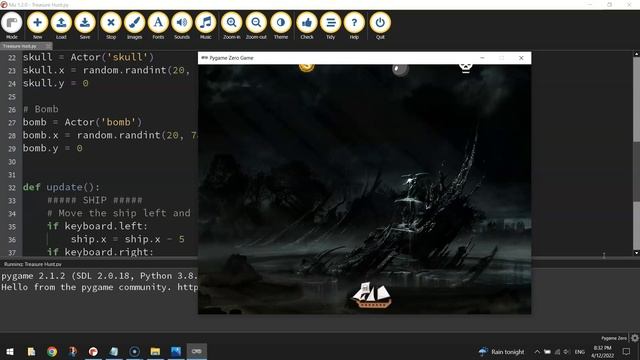Open the Mu settings gear
640x360 pixels.
(x=635, y=338)
